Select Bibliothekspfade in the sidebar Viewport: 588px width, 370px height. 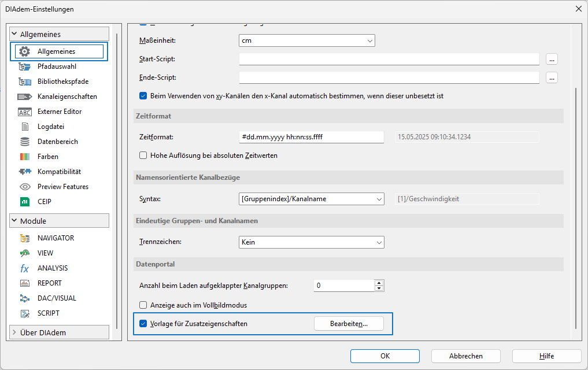tap(63, 82)
